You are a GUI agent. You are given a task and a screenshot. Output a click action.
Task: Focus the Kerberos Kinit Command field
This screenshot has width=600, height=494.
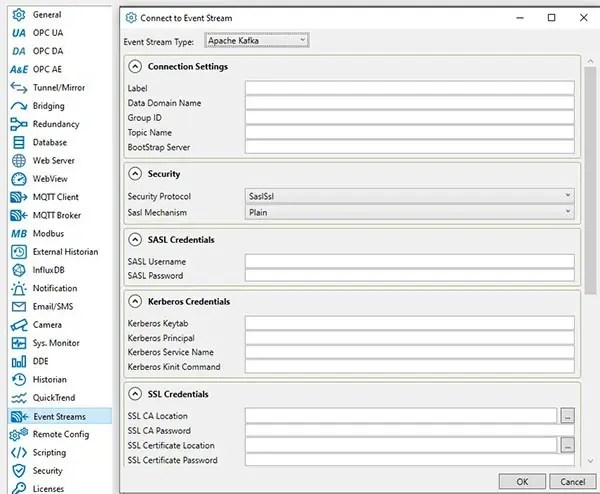point(409,367)
